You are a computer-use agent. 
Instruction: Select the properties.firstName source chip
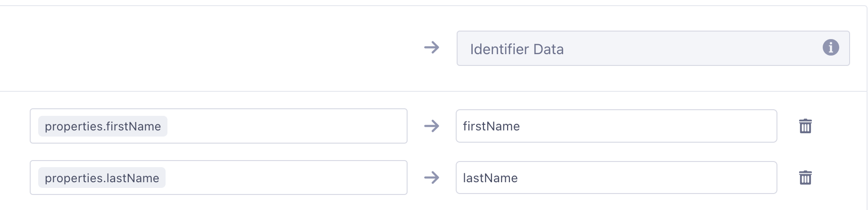(103, 126)
